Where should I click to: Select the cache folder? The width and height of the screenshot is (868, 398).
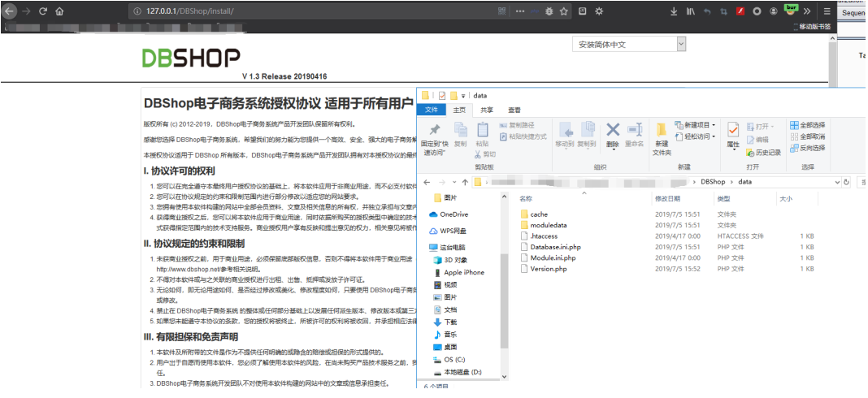[539, 214]
